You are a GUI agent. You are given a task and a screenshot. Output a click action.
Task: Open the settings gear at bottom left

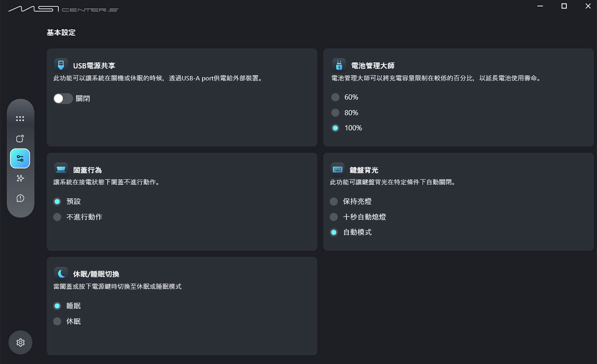20,342
